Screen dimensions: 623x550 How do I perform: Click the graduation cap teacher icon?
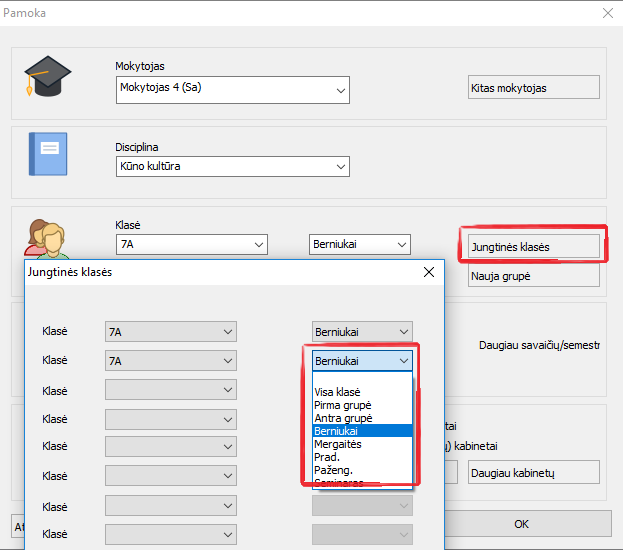(x=47, y=78)
